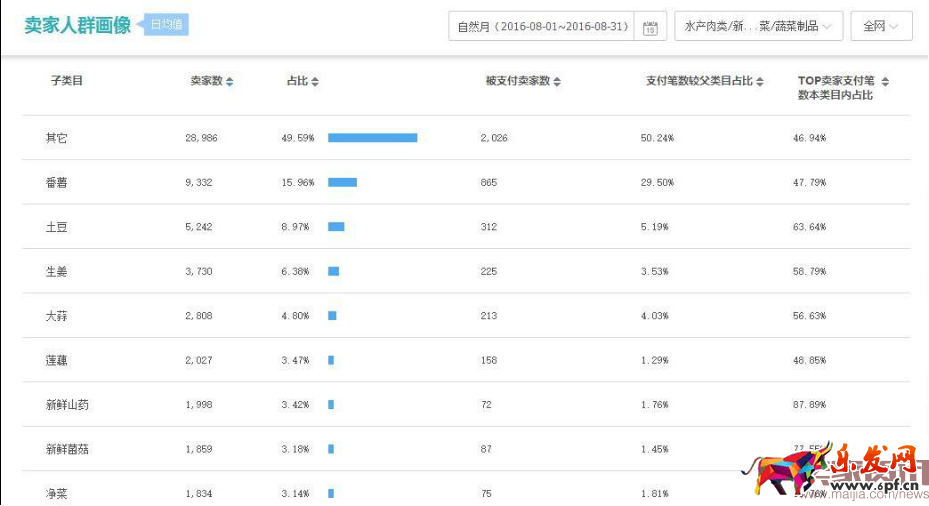
Task: Expand the 水产肉类 category dropdown
Action: 758,27
